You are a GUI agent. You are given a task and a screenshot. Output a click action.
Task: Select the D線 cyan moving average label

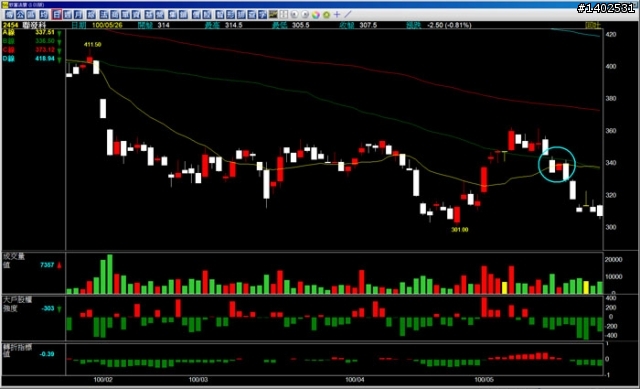tap(9, 59)
